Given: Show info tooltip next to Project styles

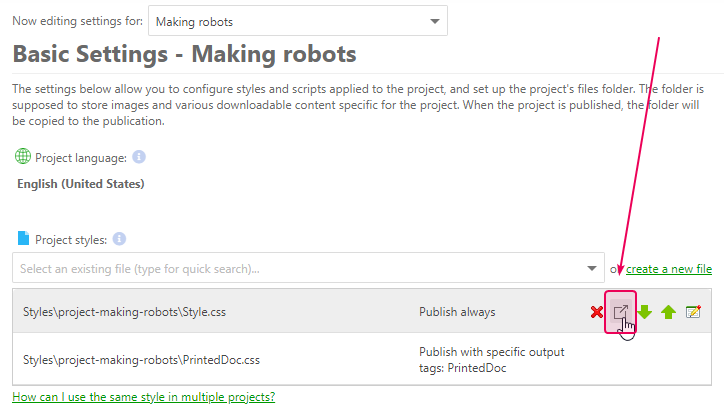Looking at the screenshot, I should coord(119,239).
